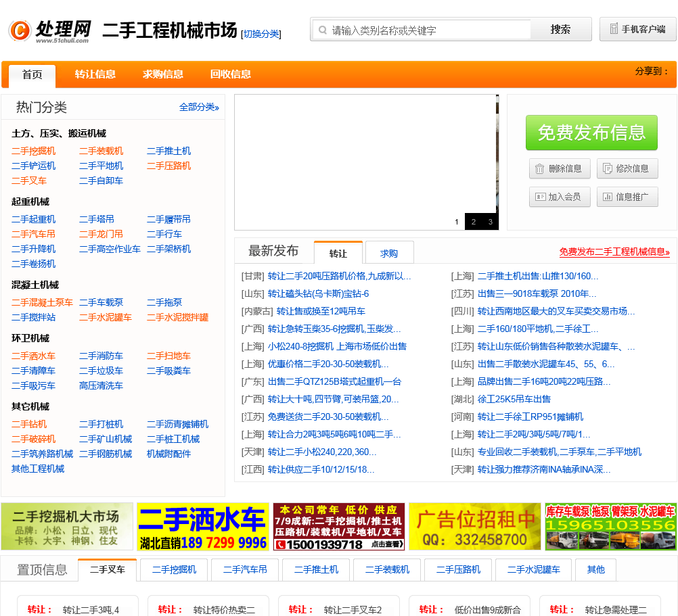Click the 库存车载泵 green banner ad
678x616 pixels.
pos(610,527)
